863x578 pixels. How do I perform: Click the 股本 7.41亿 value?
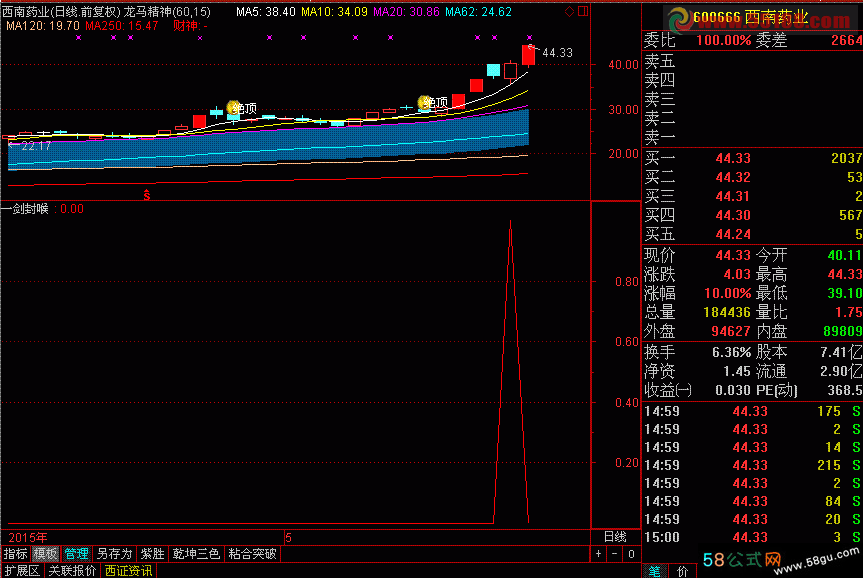click(841, 352)
